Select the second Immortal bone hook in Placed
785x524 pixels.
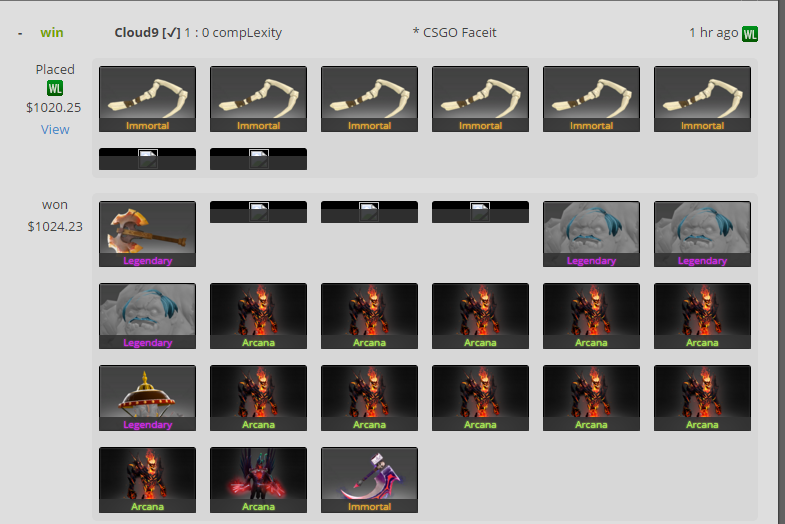pos(258,99)
